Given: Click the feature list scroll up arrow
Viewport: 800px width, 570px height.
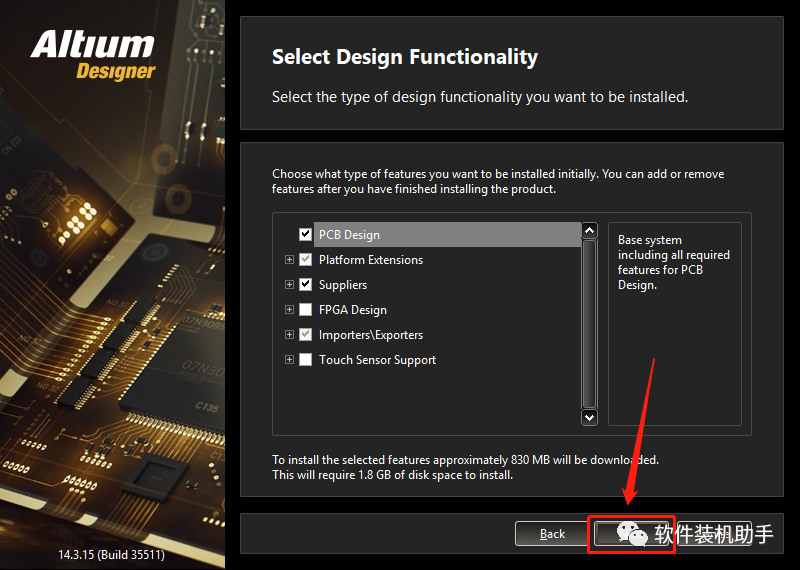Looking at the screenshot, I should click(x=589, y=230).
